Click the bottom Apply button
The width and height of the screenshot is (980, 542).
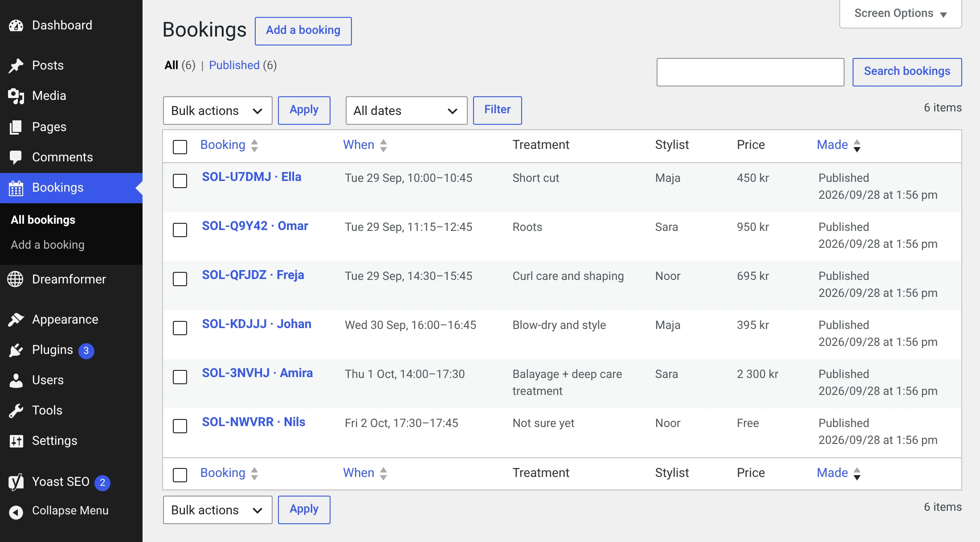tap(304, 509)
